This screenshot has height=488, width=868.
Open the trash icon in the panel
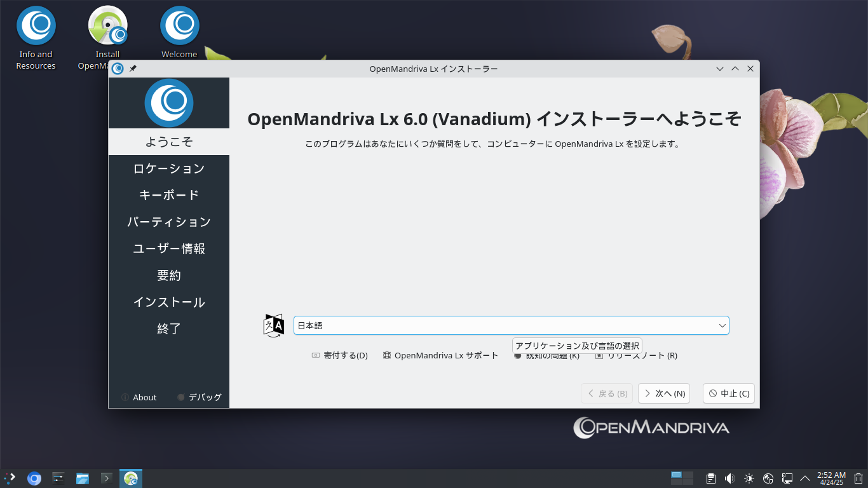coord(858,478)
